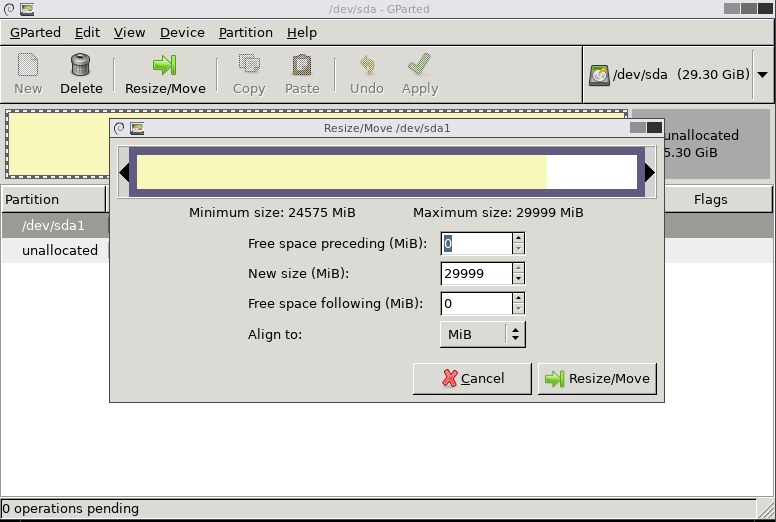This screenshot has height=522, width=776.
Task: Open the Help menu
Action: (x=302, y=33)
